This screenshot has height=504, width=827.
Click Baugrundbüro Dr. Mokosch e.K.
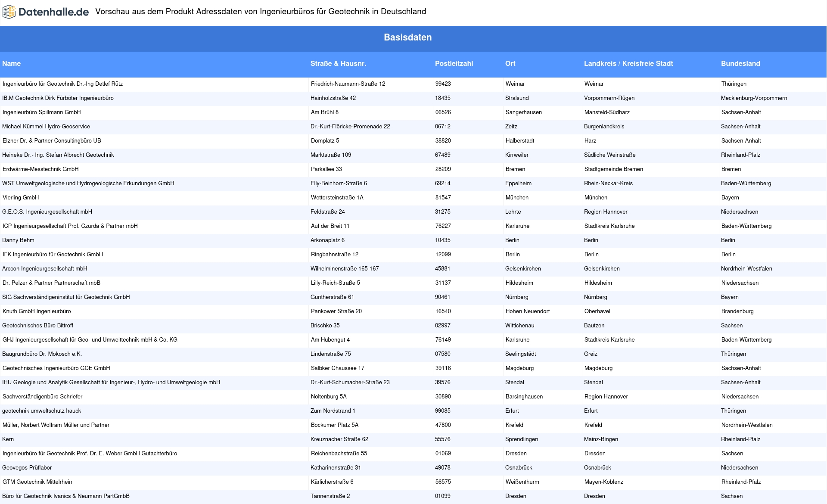pos(42,354)
